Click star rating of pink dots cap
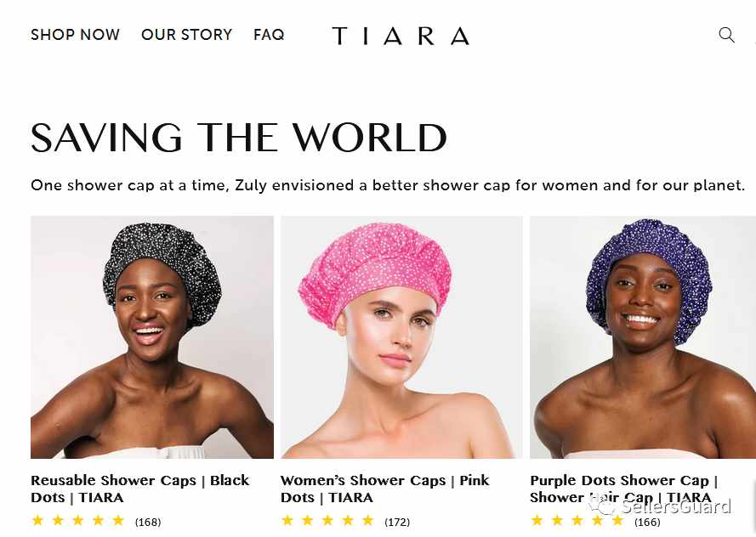The image size is (756, 537). click(x=327, y=521)
